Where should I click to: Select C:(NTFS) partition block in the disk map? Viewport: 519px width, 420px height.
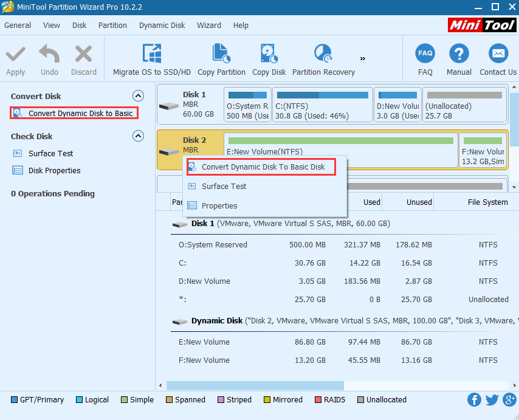pos(322,105)
